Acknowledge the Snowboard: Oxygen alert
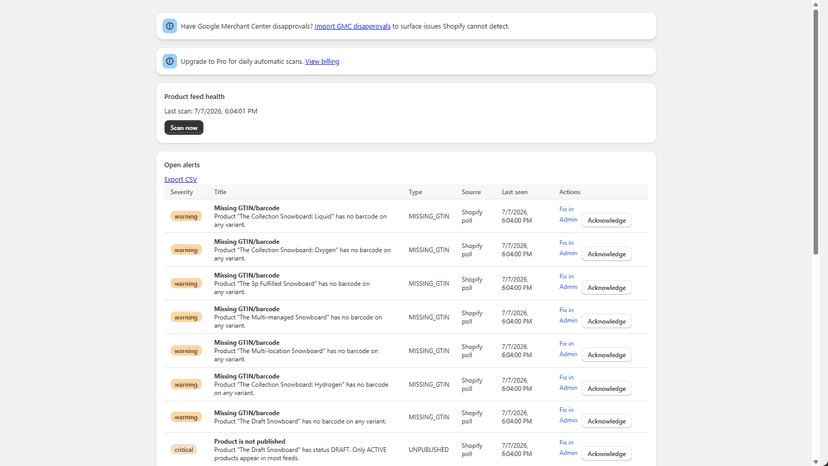 click(606, 254)
